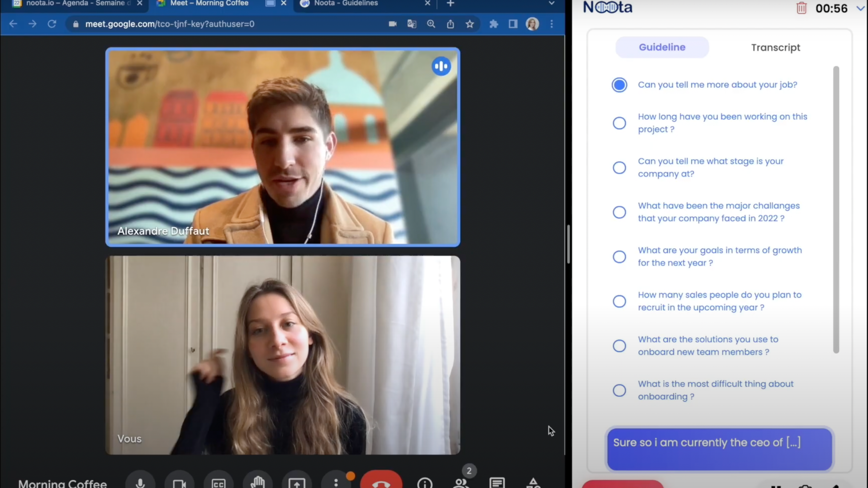Select 'What stage is your company at' radio
This screenshot has height=488, width=868.
pyautogui.click(x=619, y=167)
